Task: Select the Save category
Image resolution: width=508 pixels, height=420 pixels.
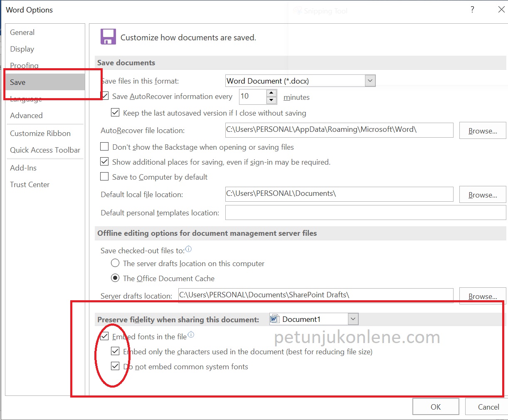Action: [x=45, y=82]
